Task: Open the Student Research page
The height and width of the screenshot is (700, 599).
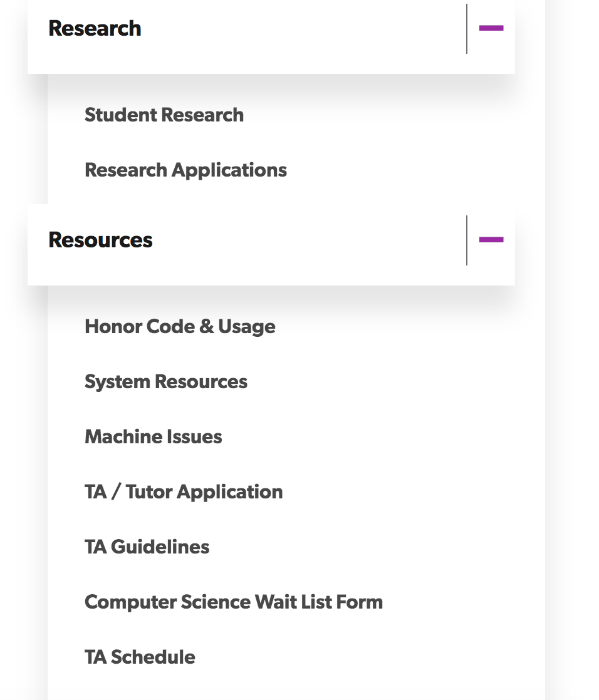Action: [x=164, y=115]
